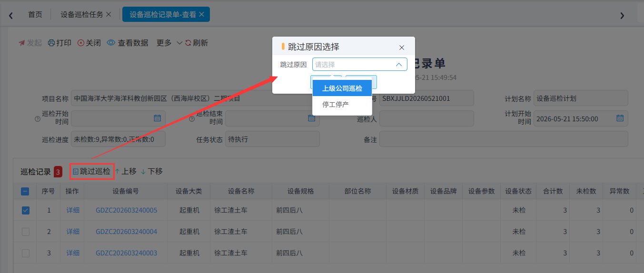644x273 pixels.
Task: Click the 下移 move-down button
Action: point(152,171)
